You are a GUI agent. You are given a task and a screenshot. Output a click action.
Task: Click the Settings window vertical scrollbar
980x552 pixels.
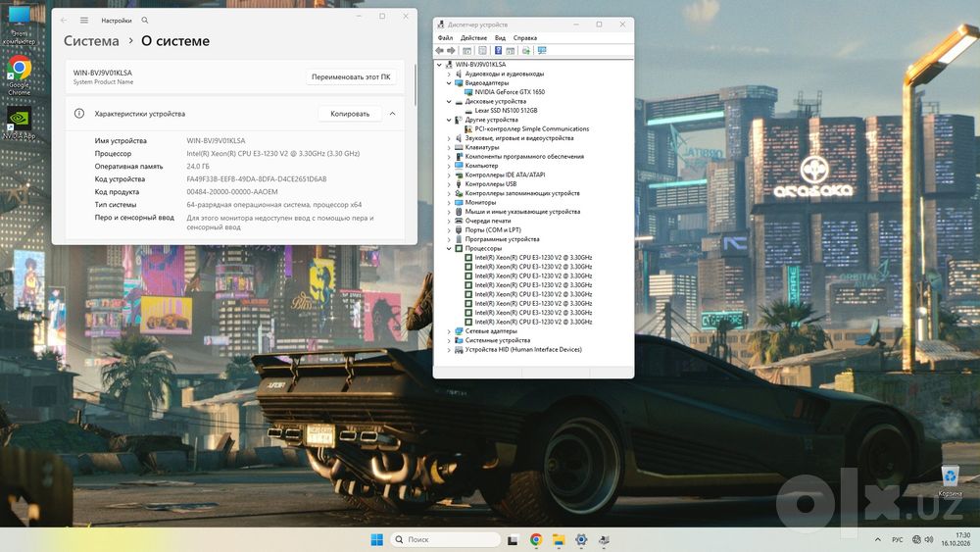point(415,84)
